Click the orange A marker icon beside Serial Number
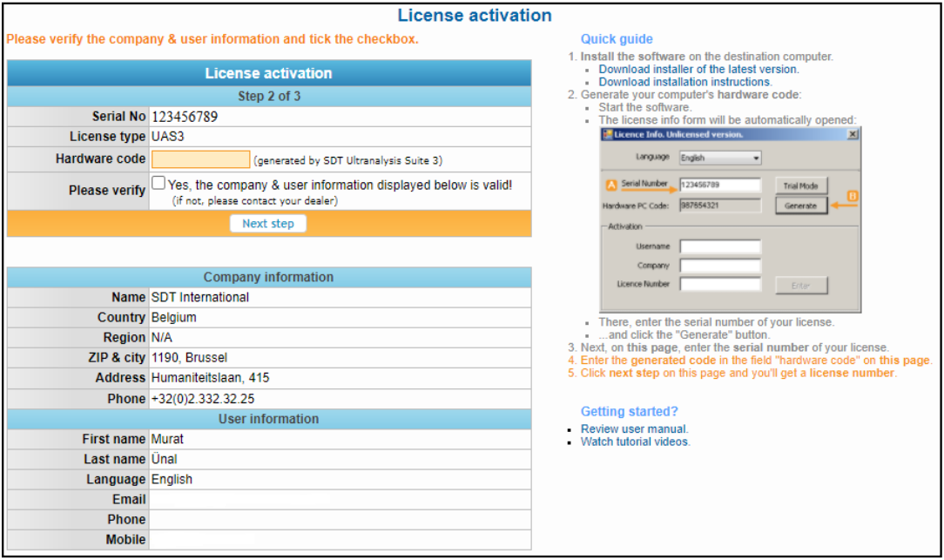 pyautogui.click(x=610, y=185)
